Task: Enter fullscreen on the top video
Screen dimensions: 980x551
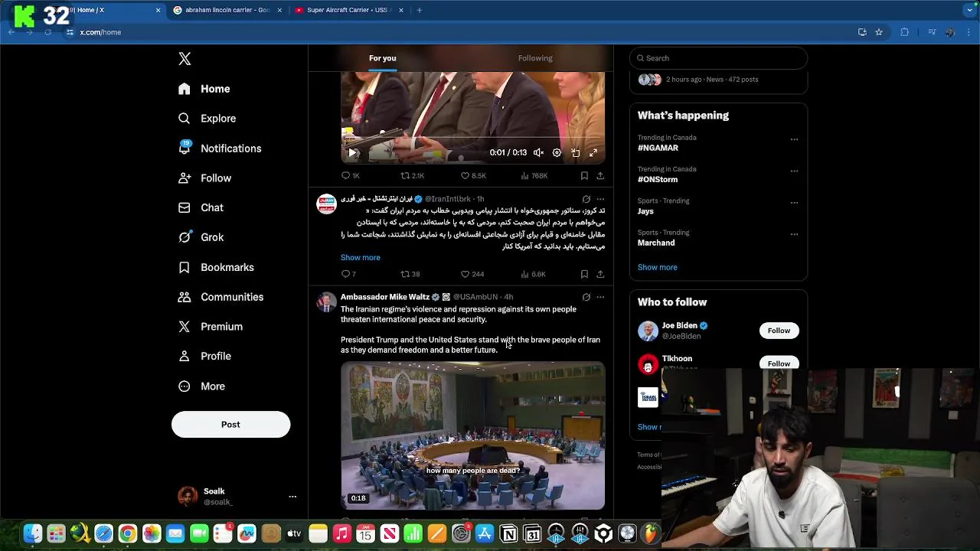Action: point(593,153)
